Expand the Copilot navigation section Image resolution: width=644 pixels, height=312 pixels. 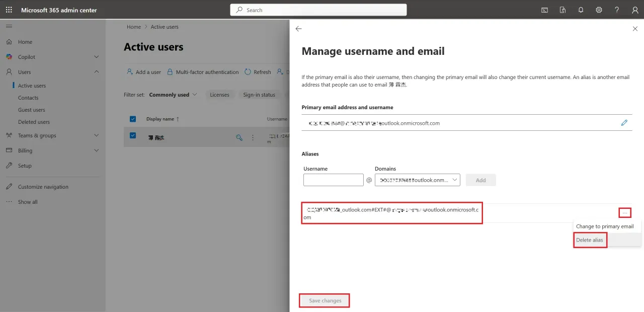(x=97, y=57)
